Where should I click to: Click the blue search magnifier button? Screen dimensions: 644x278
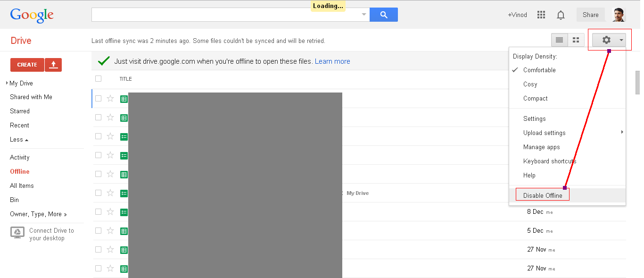click(x=383, y=14)
